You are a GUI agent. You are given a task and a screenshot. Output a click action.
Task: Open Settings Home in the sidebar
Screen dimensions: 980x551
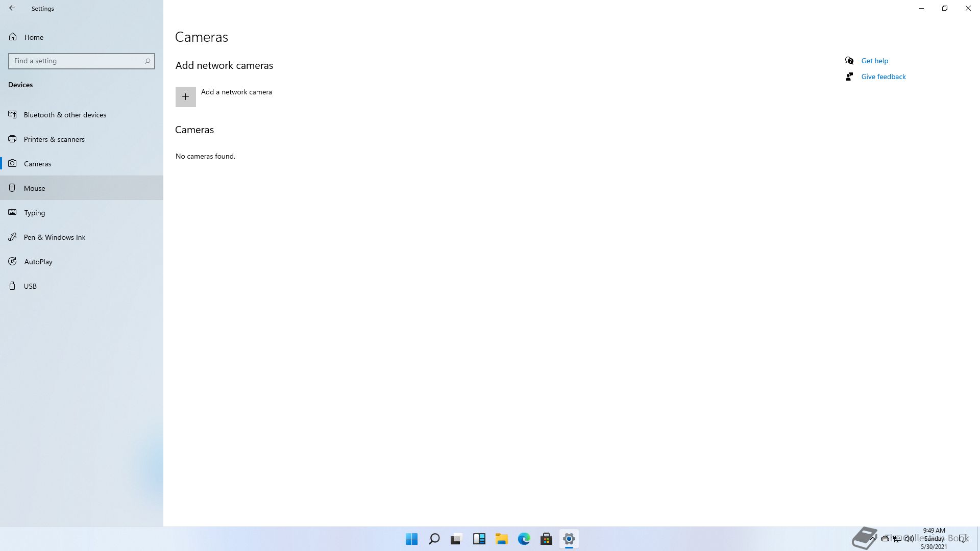(x=34, y=37)
